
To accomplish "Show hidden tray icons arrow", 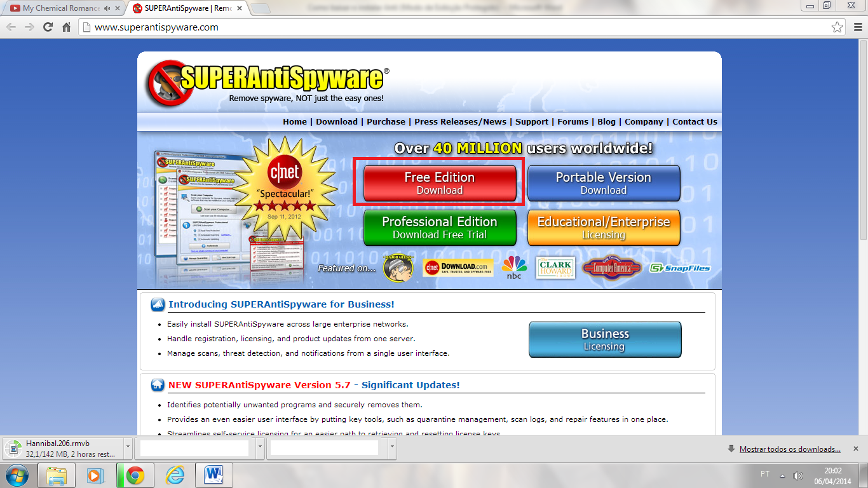I will click(782, 476).
